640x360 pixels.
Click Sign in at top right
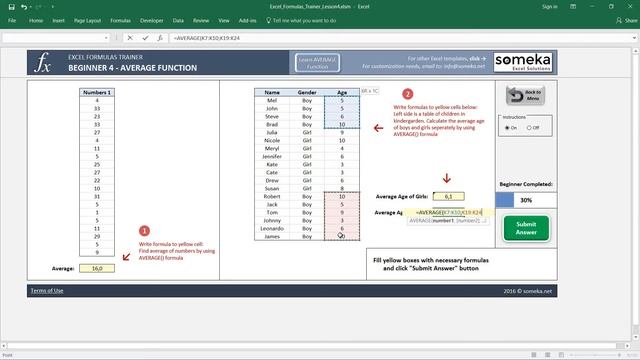(x=549, y=7)
